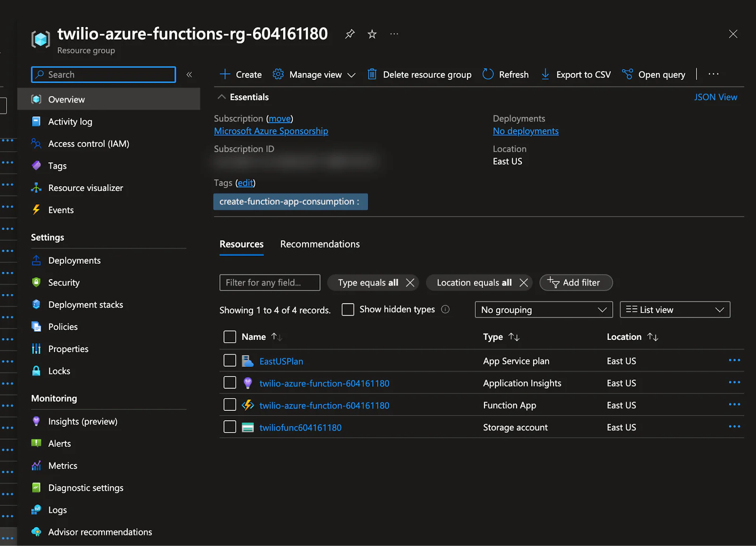Open context menu for Application Insights row
This screenshot has width=756, height=546.
point(734,383)
